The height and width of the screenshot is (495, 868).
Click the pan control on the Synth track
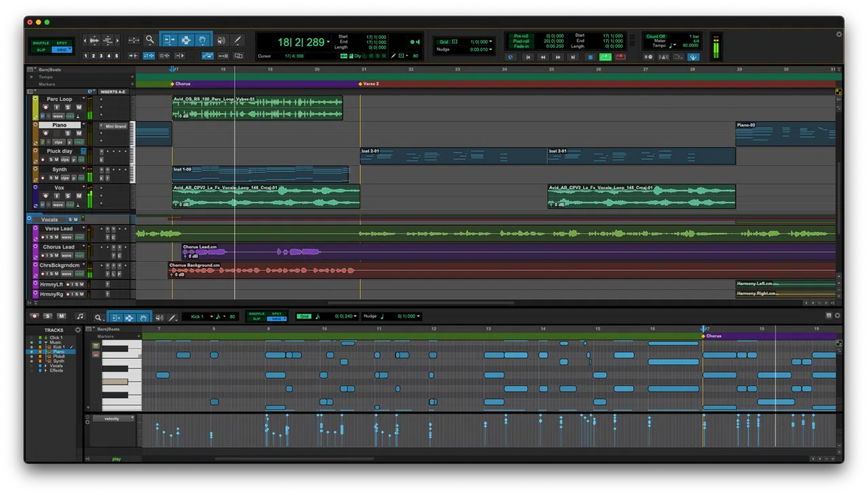73,178
